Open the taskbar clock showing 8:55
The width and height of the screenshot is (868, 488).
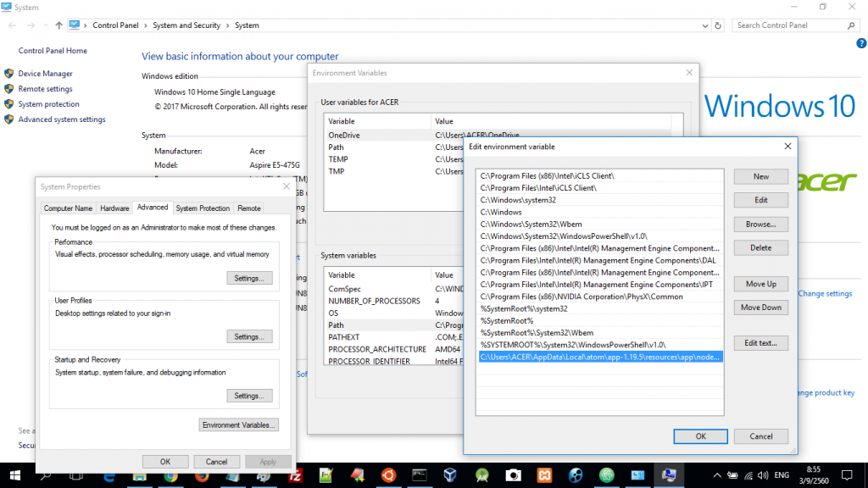click(x=813, y=475)
